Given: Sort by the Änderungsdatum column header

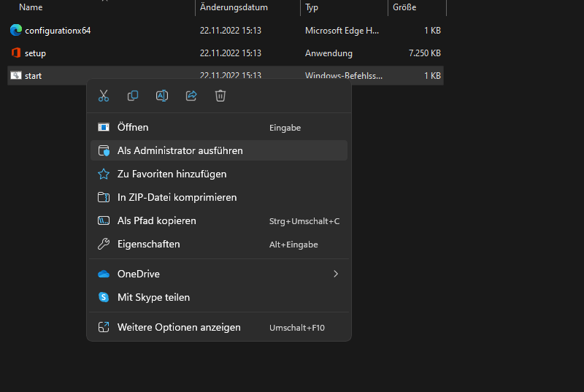Looking at the screenshot, I should click(234, 7).
